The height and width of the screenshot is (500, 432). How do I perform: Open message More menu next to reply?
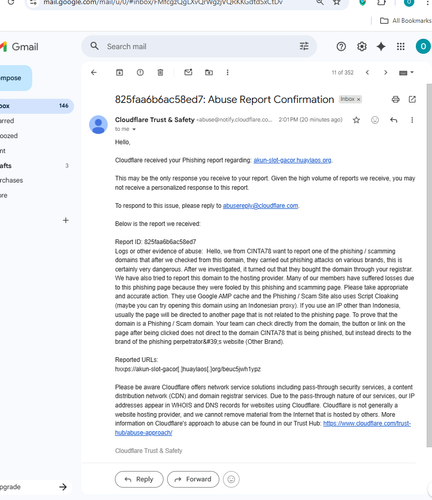pos(412,120)
